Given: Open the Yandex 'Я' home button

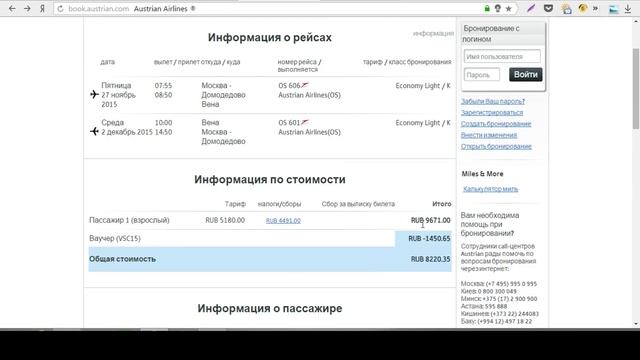Looking at the screenshot, I should click(x=42, y=8).
